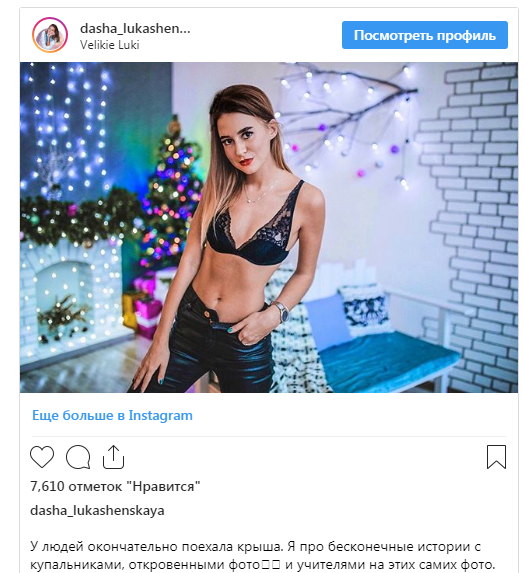524x573 pixels.
Task: Open dasha_lukashenskaya username above the caption
Action: pyautogui.click(x=97, y=511)
